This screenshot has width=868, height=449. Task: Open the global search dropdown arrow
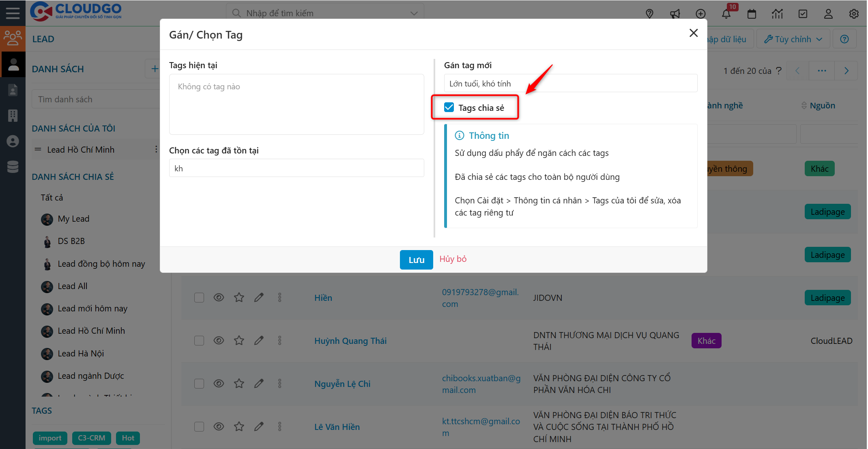414,13
